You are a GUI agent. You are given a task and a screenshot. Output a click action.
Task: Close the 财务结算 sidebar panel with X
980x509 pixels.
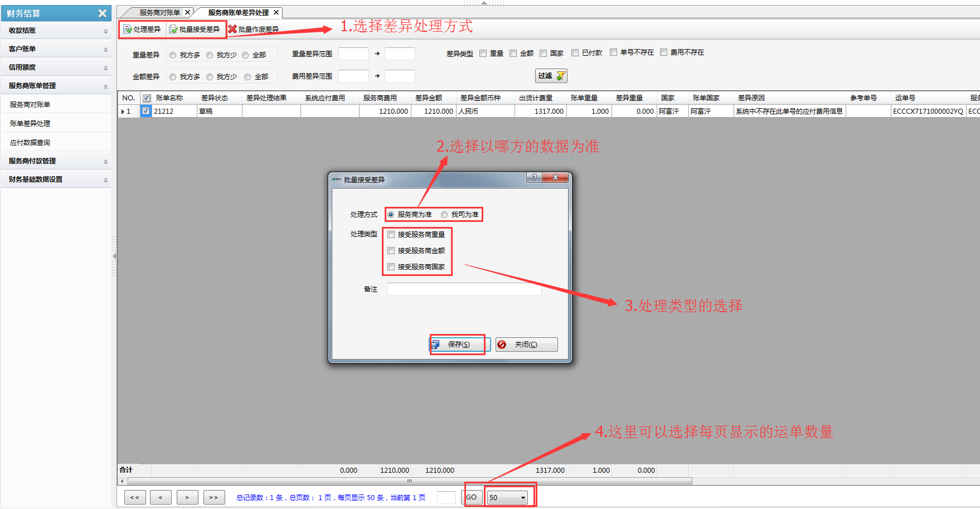point(102,13)
